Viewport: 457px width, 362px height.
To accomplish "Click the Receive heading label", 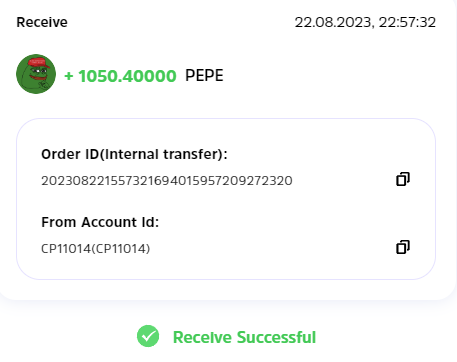I will (x=42, y=22).
